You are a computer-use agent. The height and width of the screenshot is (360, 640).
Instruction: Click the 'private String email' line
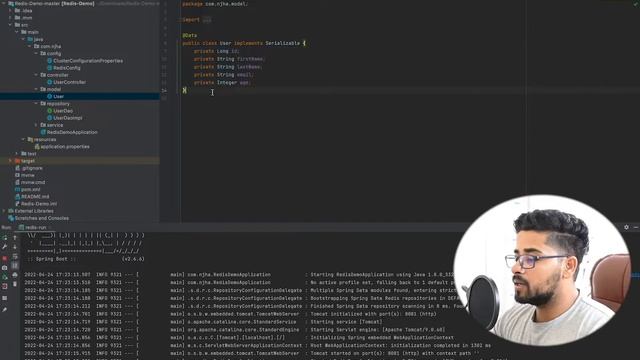click(x=224, y=75)
